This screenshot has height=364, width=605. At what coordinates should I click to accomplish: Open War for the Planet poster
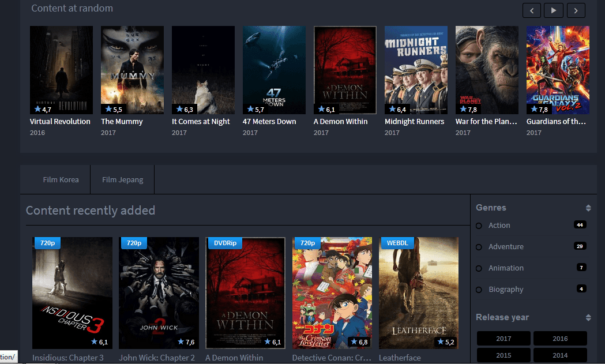[487, 70]
